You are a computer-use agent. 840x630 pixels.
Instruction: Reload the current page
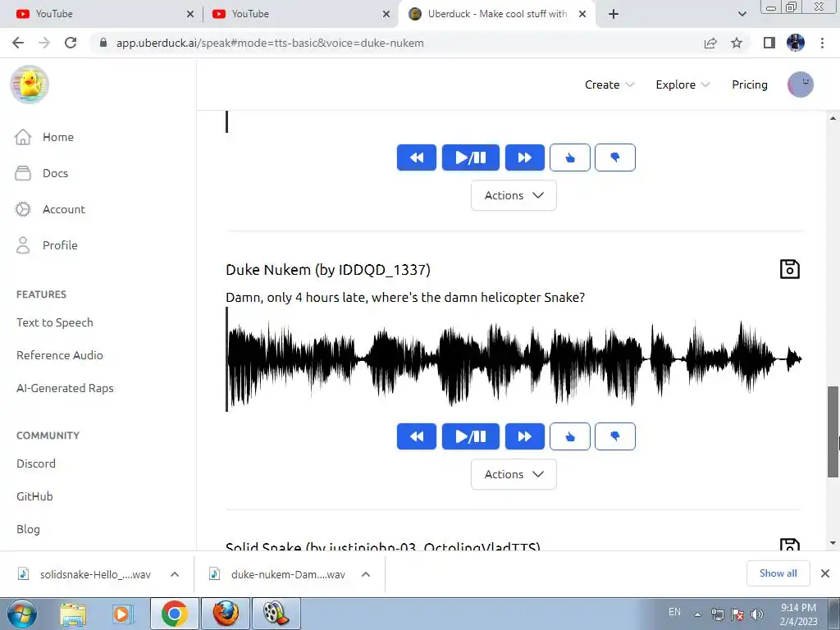pyautogui.click(x=71, y=43)
